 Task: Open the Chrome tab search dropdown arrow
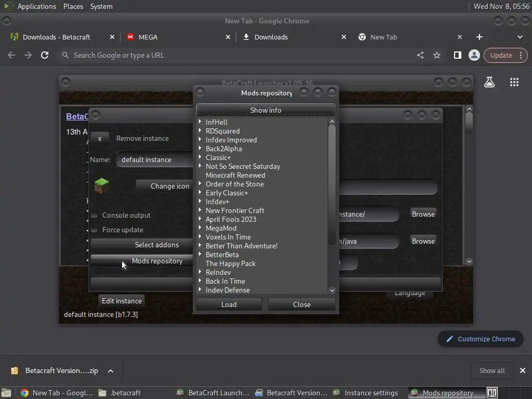[x=520, y=37]
